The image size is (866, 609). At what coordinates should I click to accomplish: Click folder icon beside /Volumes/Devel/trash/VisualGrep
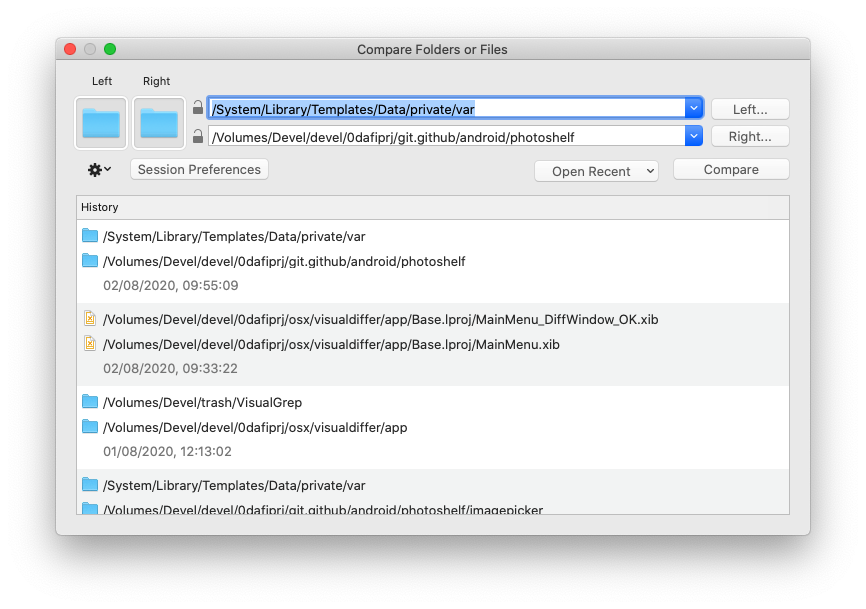[90, 401]
